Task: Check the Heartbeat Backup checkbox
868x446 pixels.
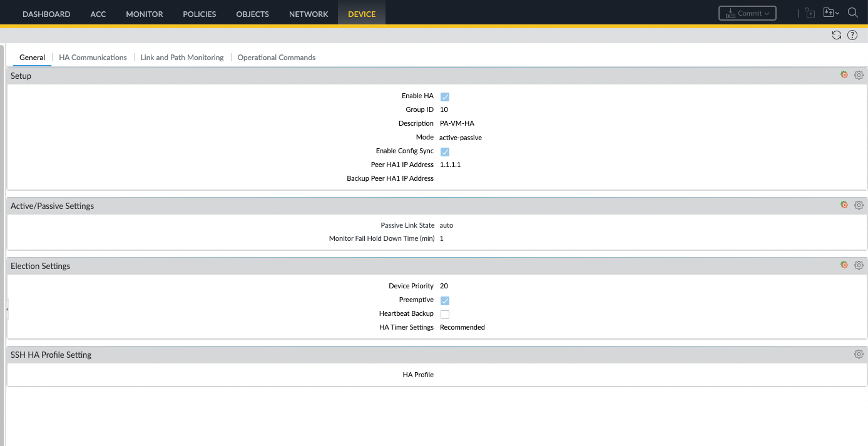Action: [445, 315]
